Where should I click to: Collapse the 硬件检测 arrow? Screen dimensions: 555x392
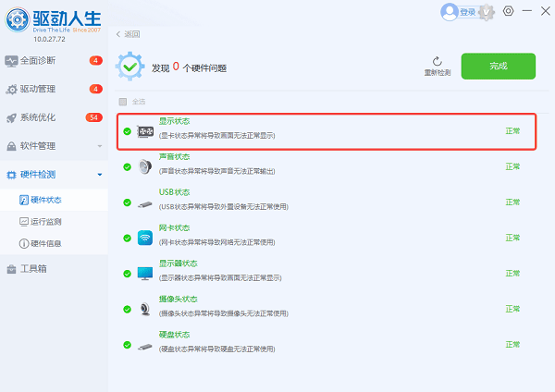(x=100, y=175)
